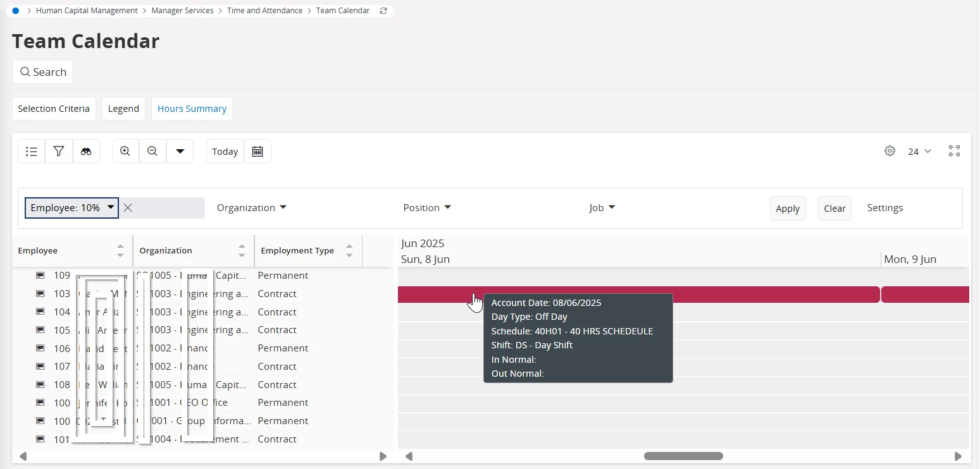The height and width of the screenshot is (469, 980).
Task: Toggle fullscreen mode for the calendar
Action: (955, 151)
